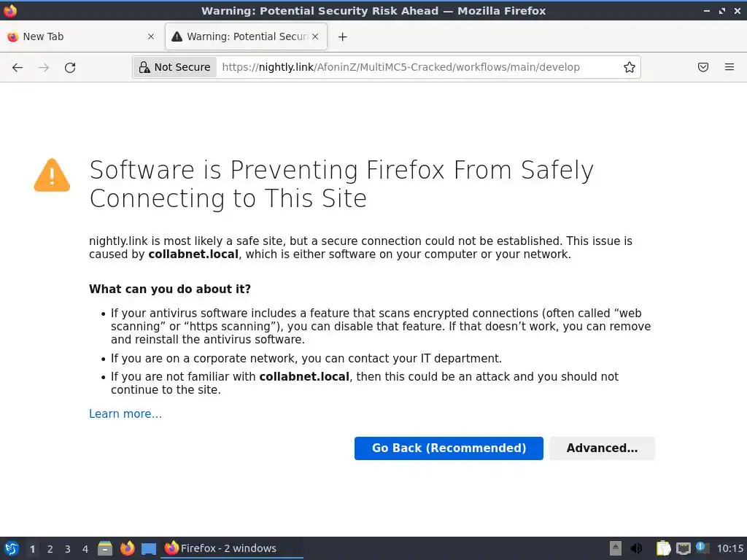Screen dimensions: 747x560
Task: Click the removable media eject tray icon
Action: coord(616,548)
